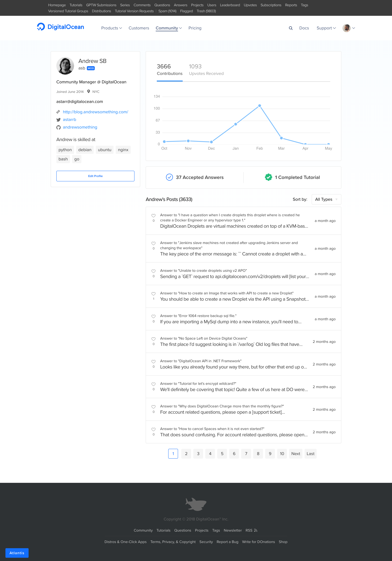This screenshot has width=392, height=561.
Task: Switch to Upvotes Received tab
Action: [x=206, y=70]
